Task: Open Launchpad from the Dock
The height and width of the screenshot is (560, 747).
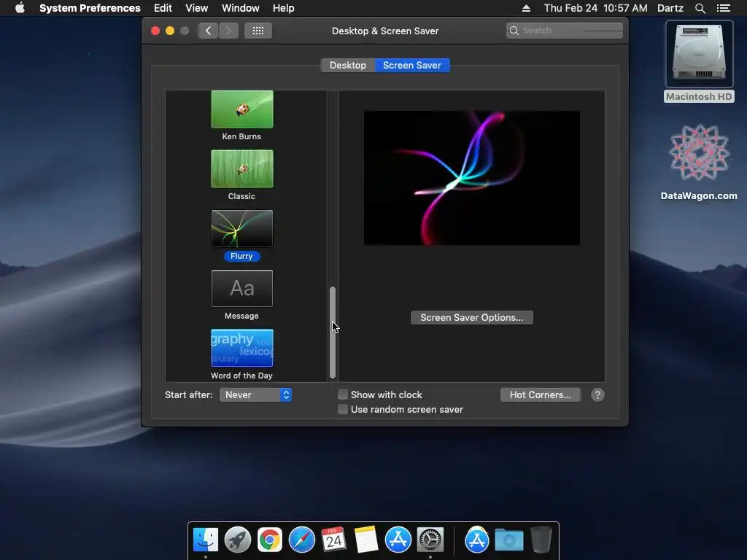Action: point(238,540)
